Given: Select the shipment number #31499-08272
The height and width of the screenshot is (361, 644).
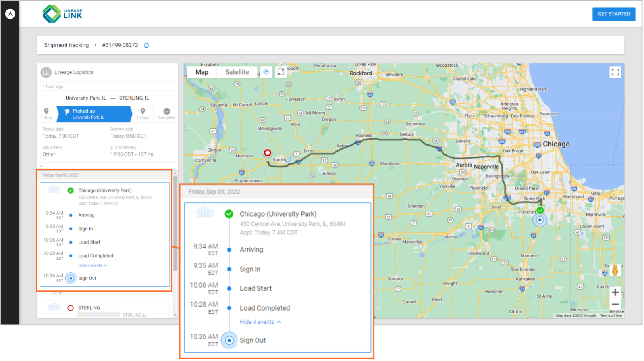Looking at the screenshot, I should coord(120,45).
